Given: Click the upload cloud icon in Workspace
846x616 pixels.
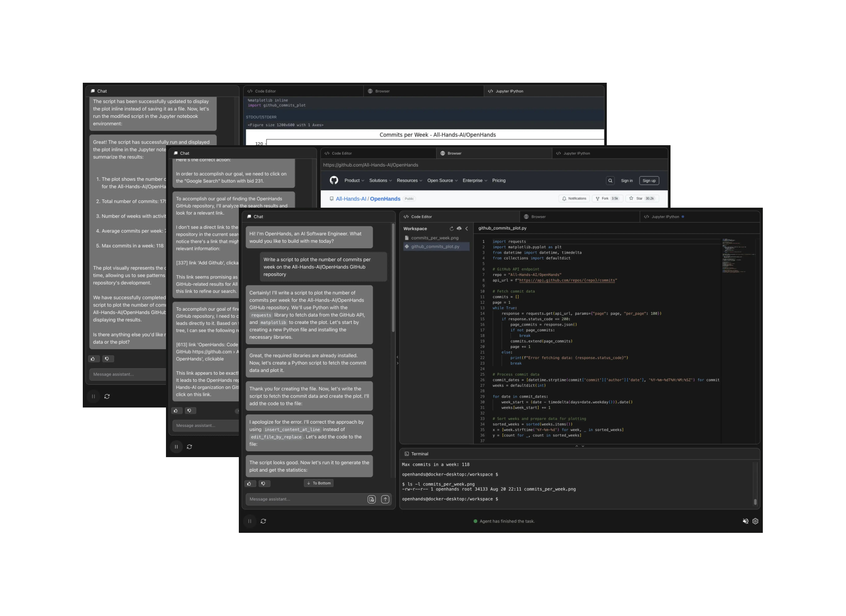Looking at the screenshot, I should point(459,228).
